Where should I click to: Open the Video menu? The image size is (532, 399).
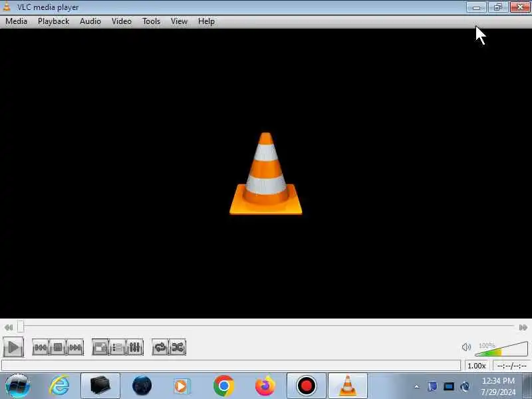tap(122, 21)
